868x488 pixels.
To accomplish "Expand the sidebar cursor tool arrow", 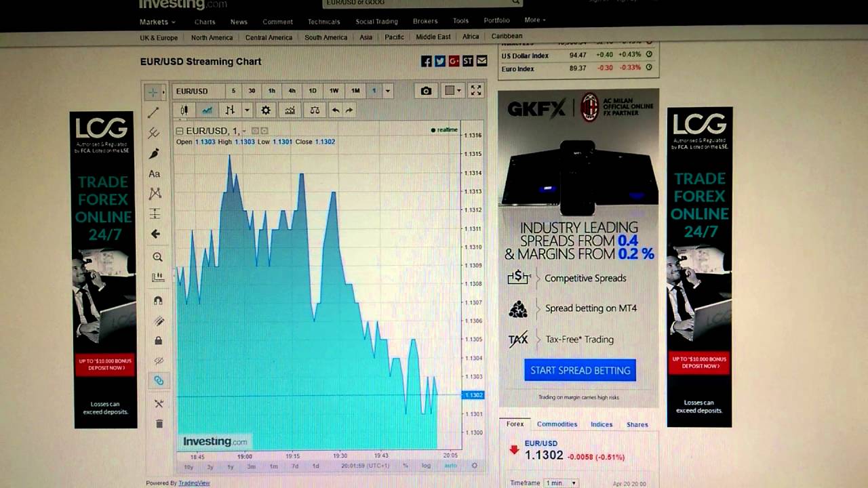I will pyautogui.click(x=163, y=92).
